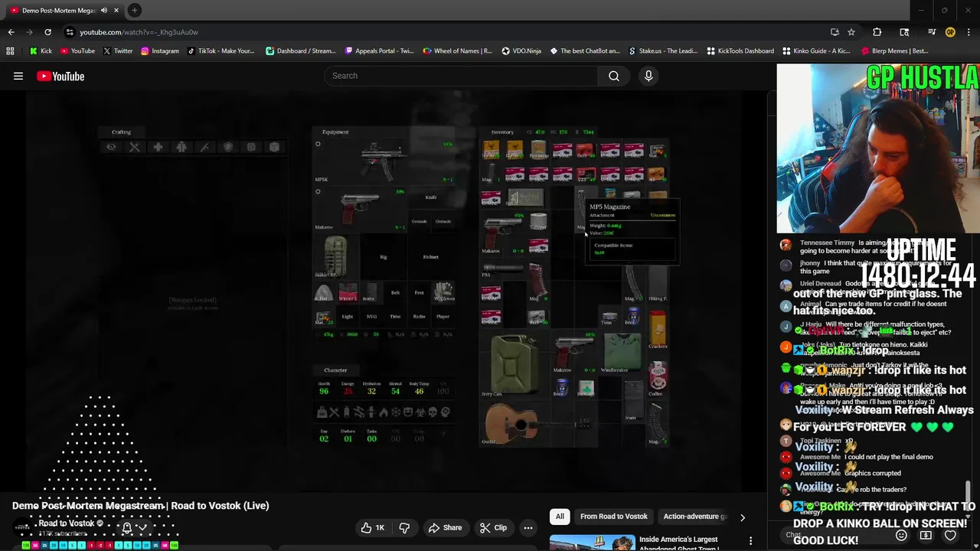Open The best ChatBot bookmark

(x=585, y=51)
